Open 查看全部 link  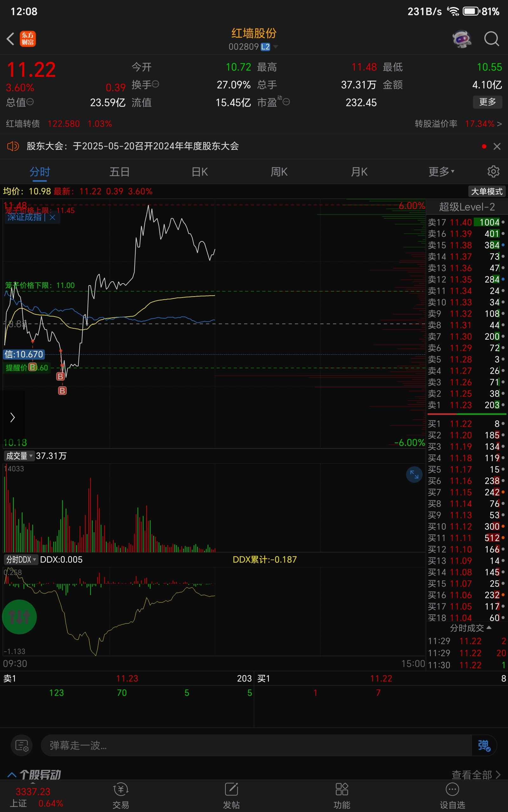[x=476, y=775]
